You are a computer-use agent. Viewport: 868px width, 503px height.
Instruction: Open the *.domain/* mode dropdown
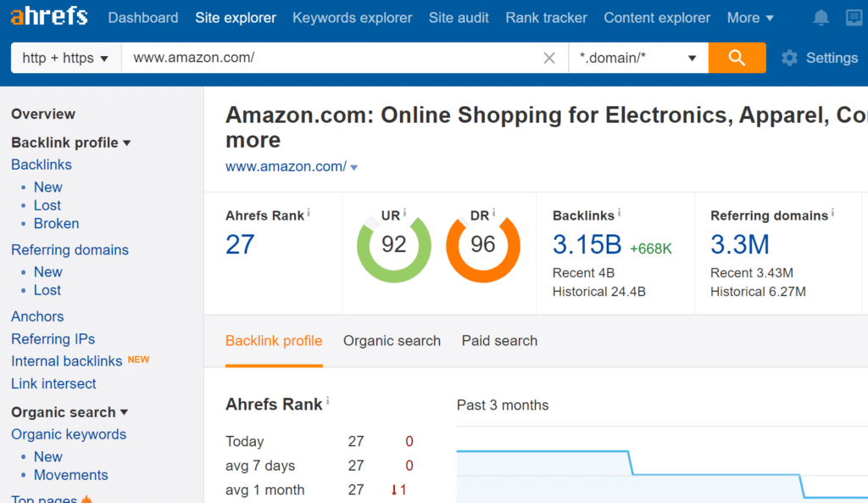(x=637, y=59)
